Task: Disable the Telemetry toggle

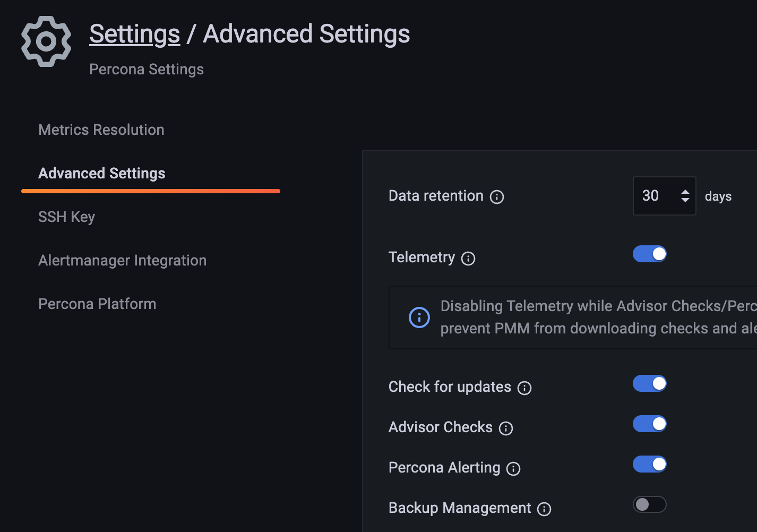Action: [649, 254]
